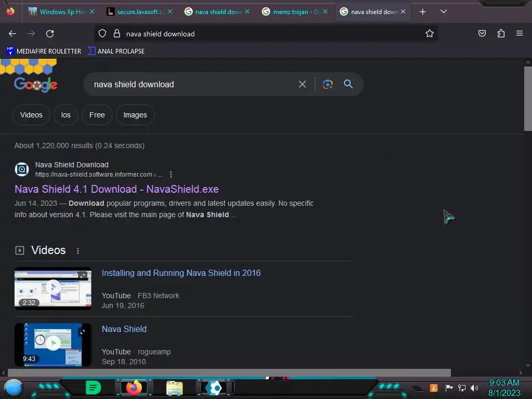Click the Videos section play icon
Viewport: 532px width, 399px height.
tap(20, 250)
